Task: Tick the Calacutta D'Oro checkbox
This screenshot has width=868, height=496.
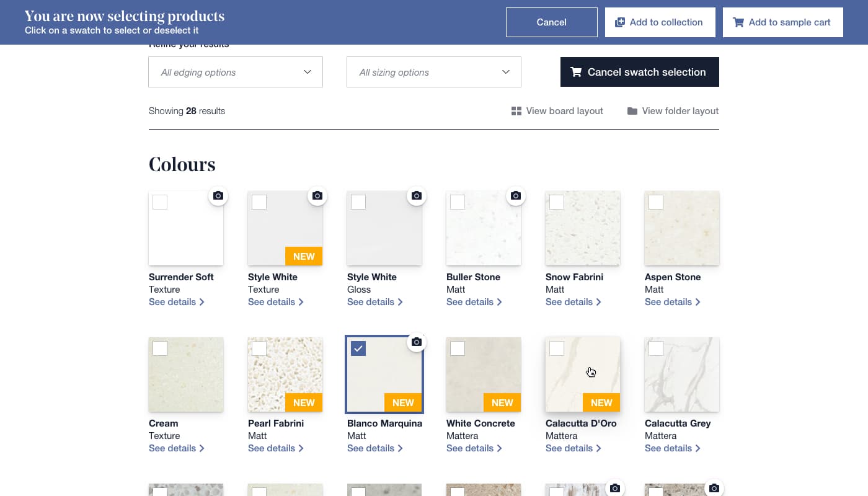Action: pos(557,348)
